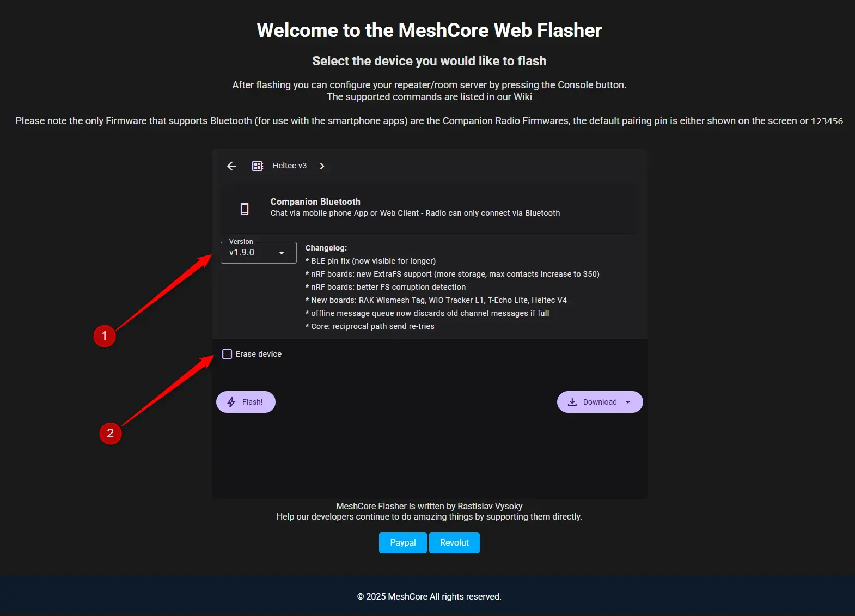
Task: Select the Heltec v3 board chip icon
Action: 258,166
